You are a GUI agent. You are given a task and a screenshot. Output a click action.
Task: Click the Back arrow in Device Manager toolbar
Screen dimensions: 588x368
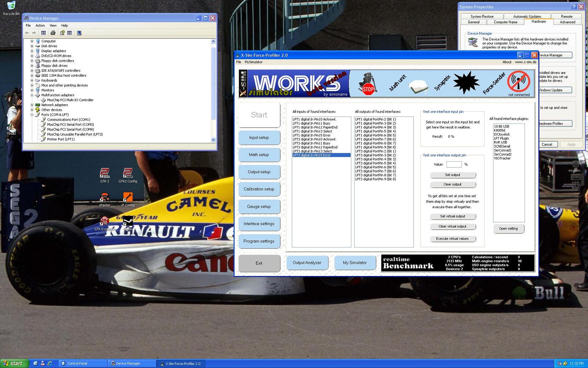coord(27,33)
